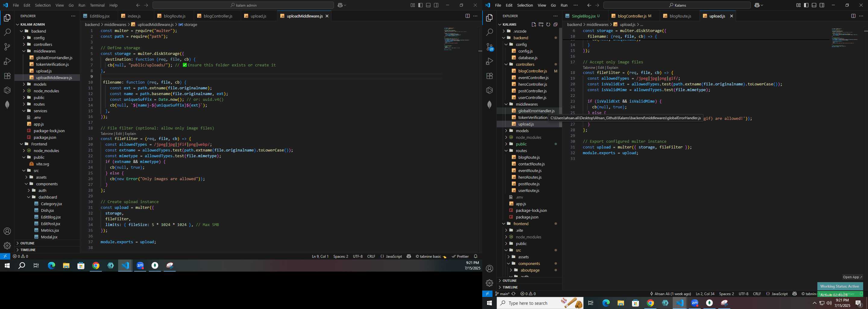Click main branch in right status bar
Screen dimensions: 868x309
click(x=502, y=294)
